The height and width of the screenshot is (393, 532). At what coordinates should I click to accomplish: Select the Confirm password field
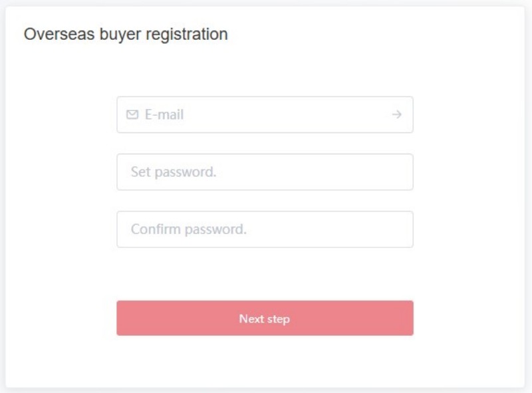coord(265,229)
